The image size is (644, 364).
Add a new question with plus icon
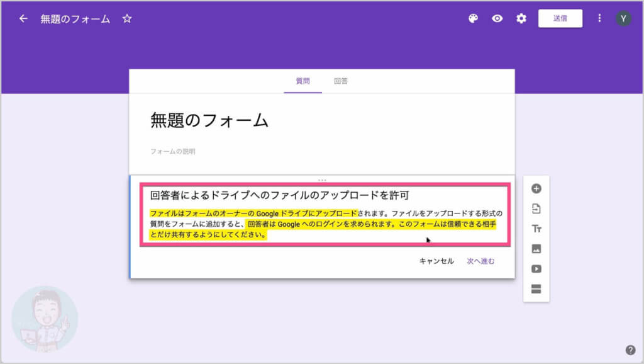(x=536, y=189)
